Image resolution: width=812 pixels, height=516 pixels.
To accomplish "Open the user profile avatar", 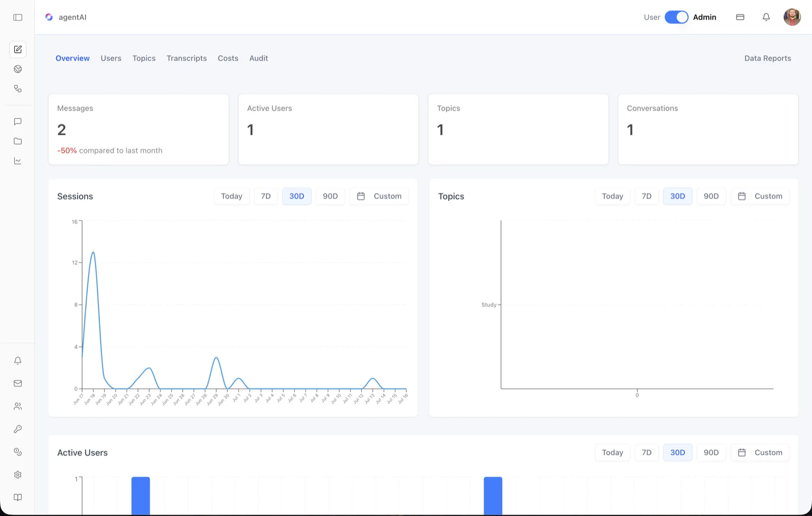I will click(x=792, y=17).
